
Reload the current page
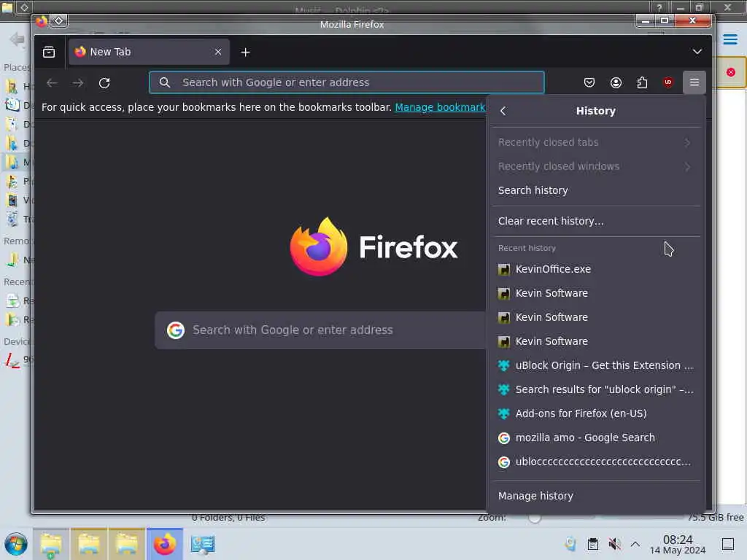[x=104, y=83]
